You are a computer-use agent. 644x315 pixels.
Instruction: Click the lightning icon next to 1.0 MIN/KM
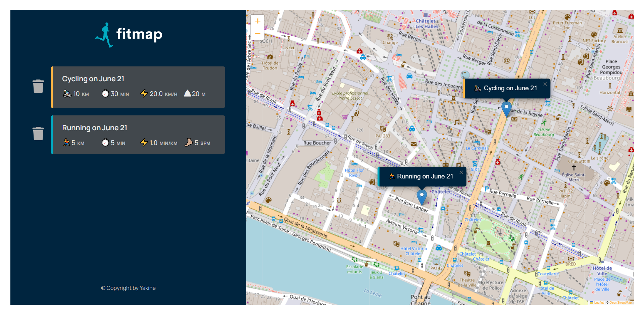(144, 142)
